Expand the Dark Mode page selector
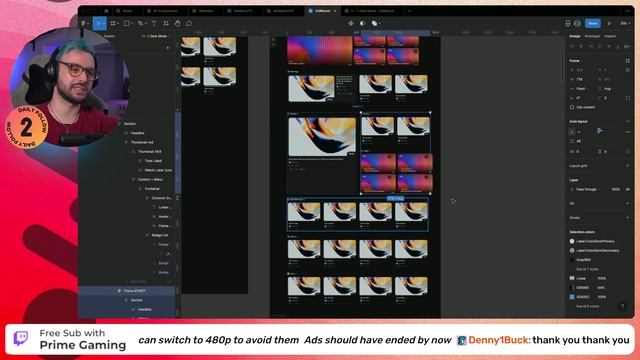 pyautogui.click(x=155, y=36)
